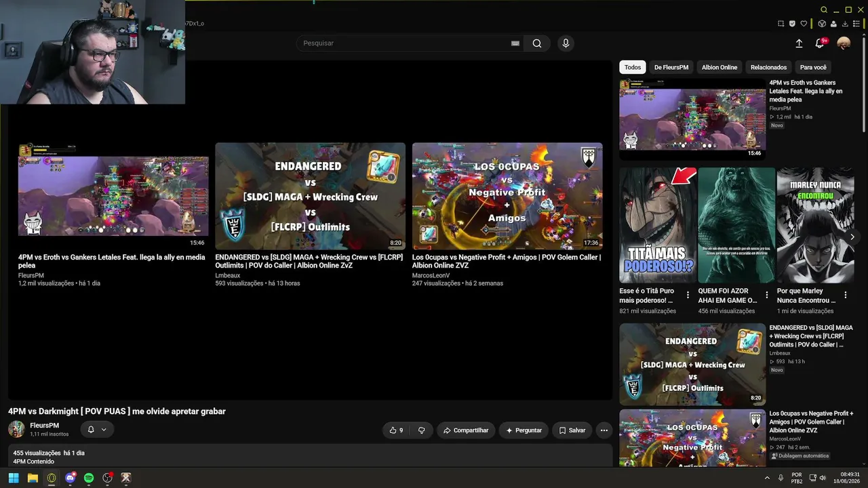The width and height of the screenshot is (868, 488).
Task: Click the browser tab search magnifier icon
Action: (x=824, y=9)
